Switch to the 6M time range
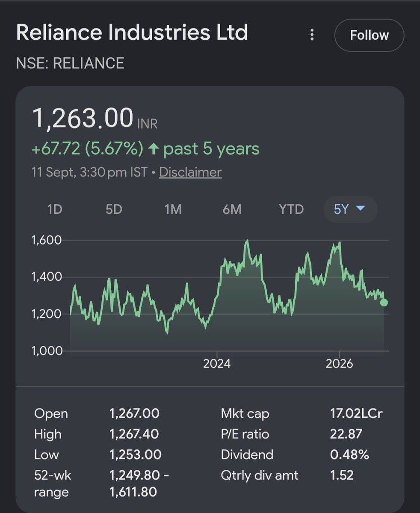 [232, 209]
